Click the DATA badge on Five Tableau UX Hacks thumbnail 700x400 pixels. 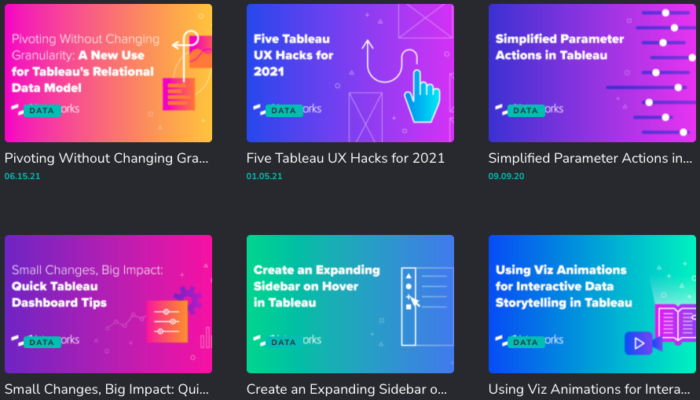pos(283,110)
